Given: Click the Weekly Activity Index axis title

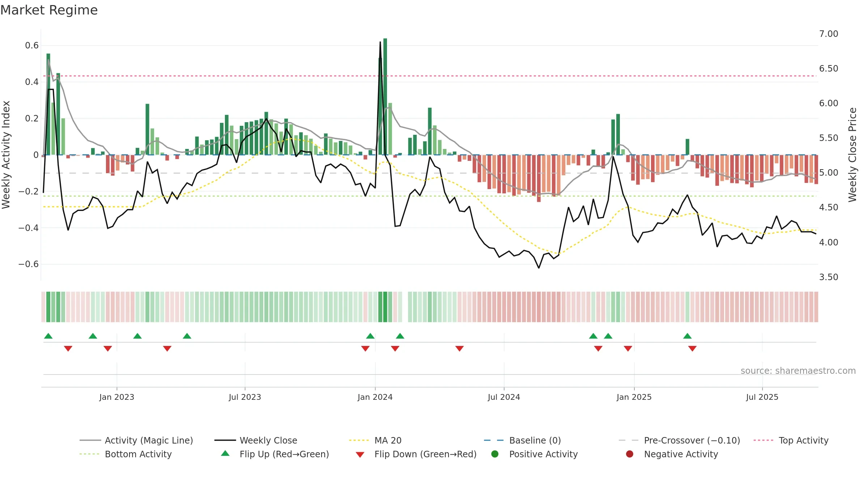Looking at the screenshot, I should point(6,155).
